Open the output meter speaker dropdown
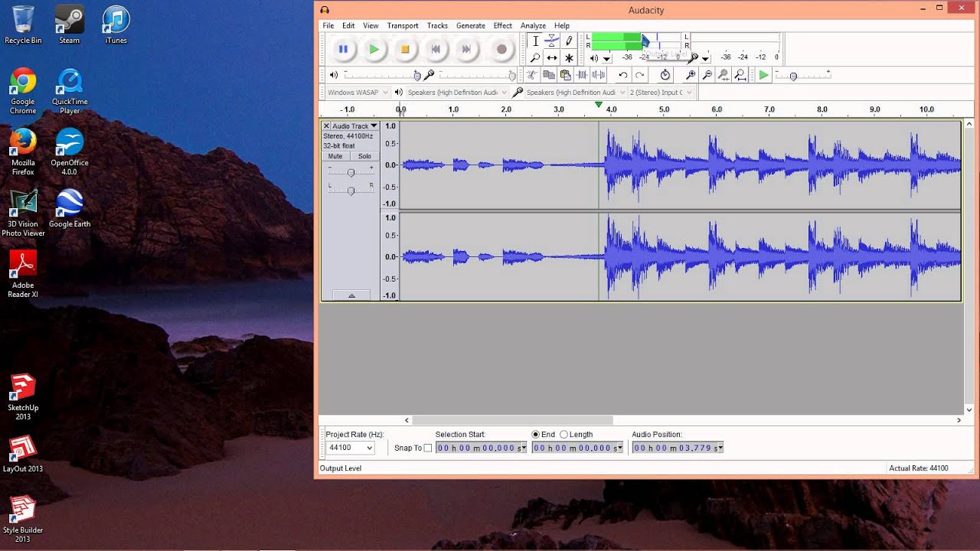Screen dimensions: 980x551 click(606, 58)
